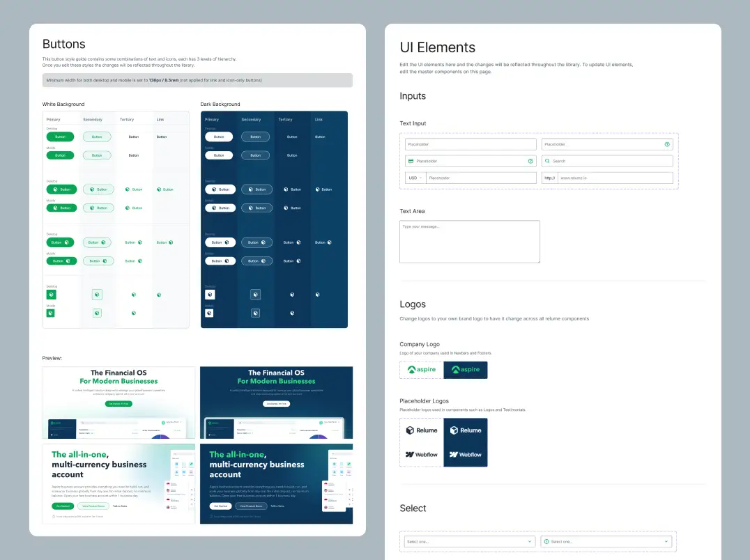Open Select one dropdown with clock icon
This screenshot has height=560, width=750.
pos(606,542)
